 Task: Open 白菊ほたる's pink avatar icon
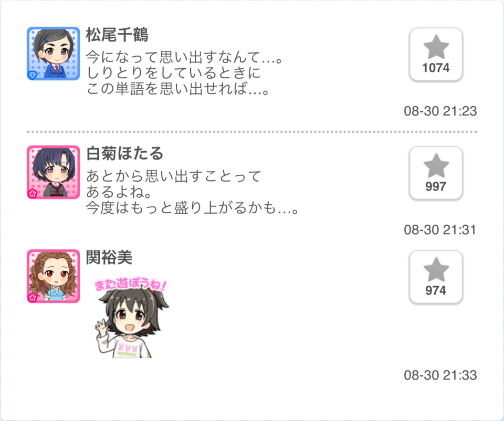54,172
